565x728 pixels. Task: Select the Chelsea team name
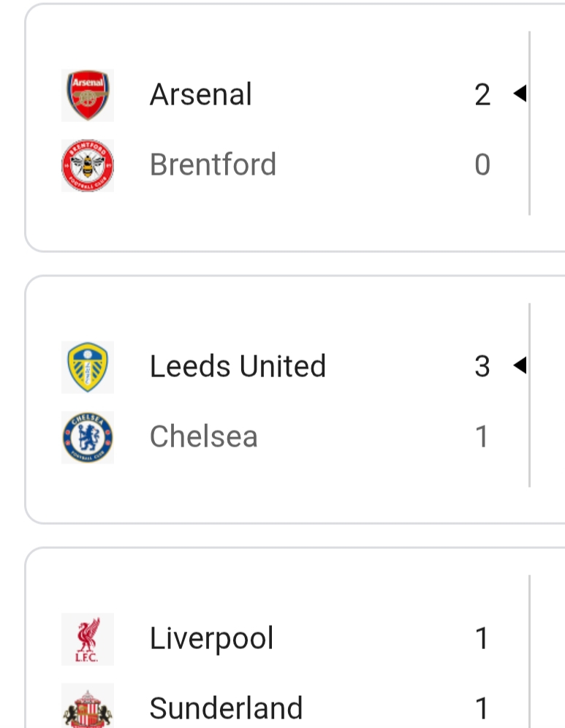pyautogui.click(x=204, y=437)
